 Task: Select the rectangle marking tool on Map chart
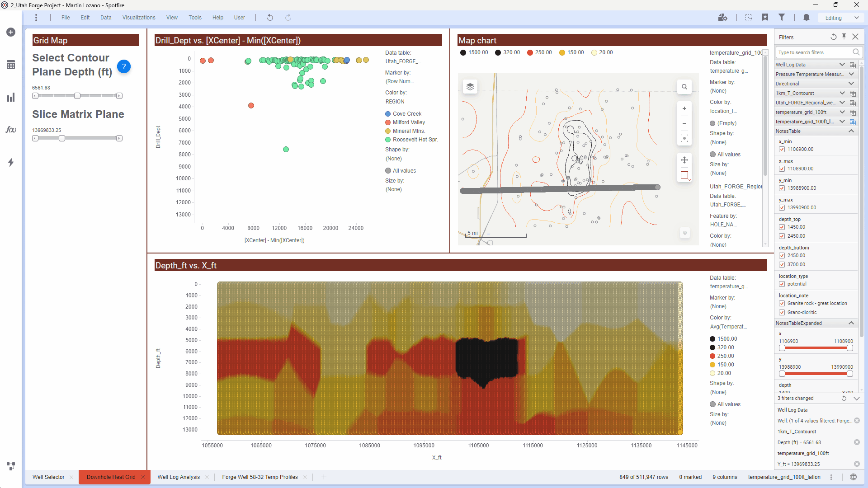[x=684, y=175]
